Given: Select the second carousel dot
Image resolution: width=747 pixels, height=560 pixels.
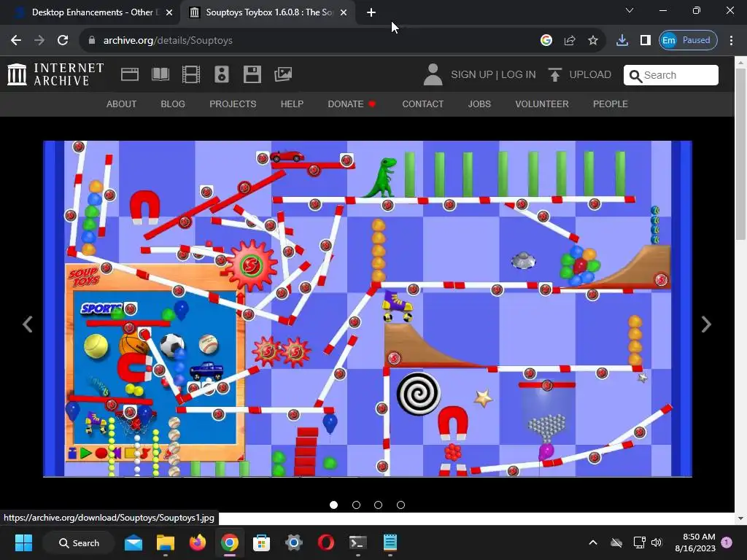Looking at the screenshot, I should coord(356,505).
